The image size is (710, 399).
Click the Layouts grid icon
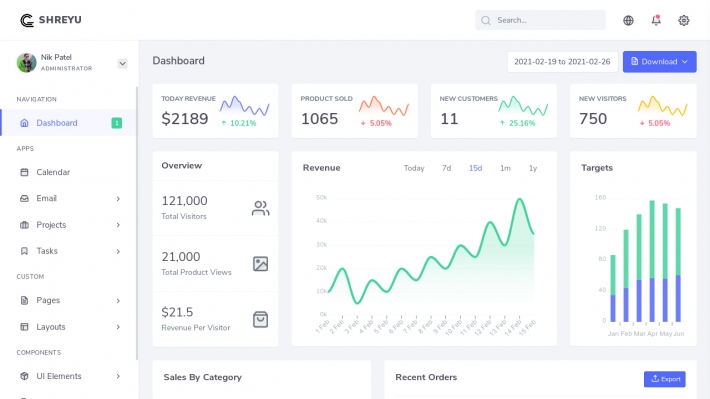(24, 327)
